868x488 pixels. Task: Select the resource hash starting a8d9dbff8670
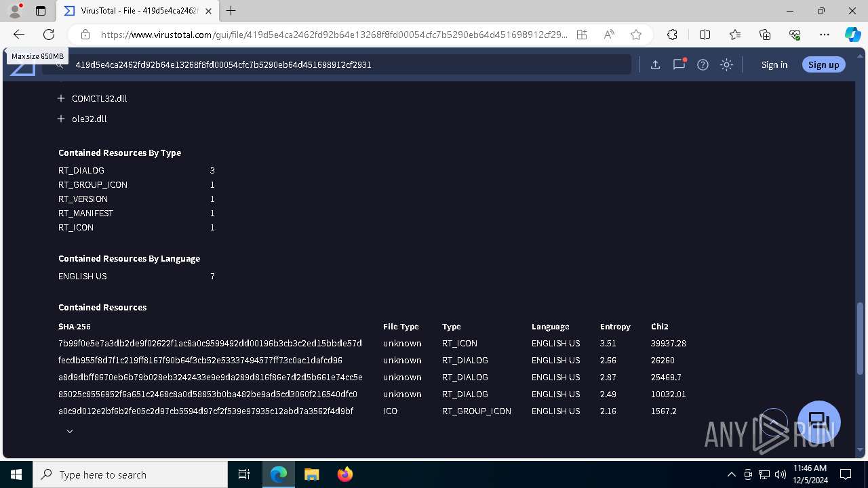[x=210, y=378]
